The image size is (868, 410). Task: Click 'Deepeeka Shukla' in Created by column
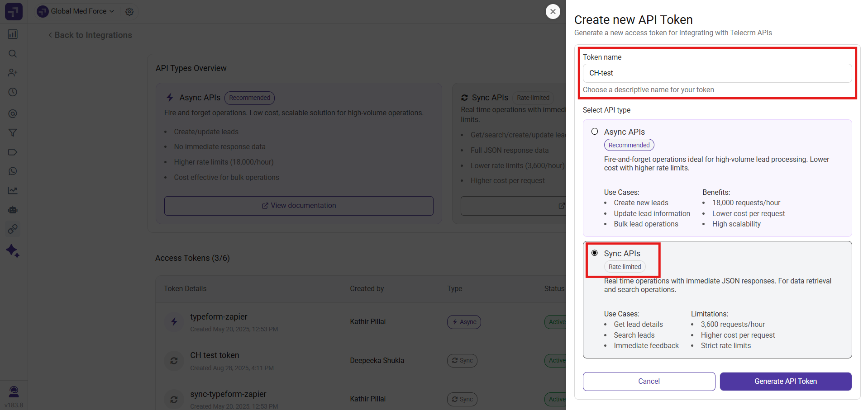(377, 361)
